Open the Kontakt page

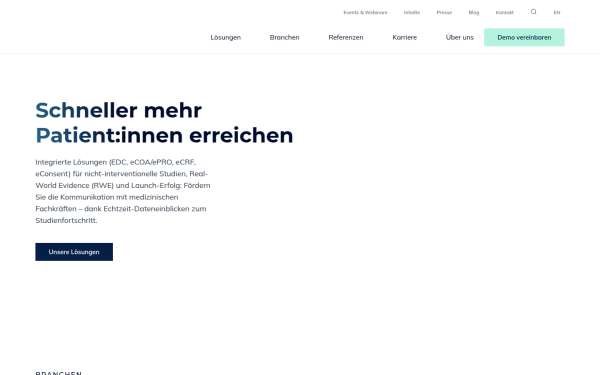tap(504, 13)
